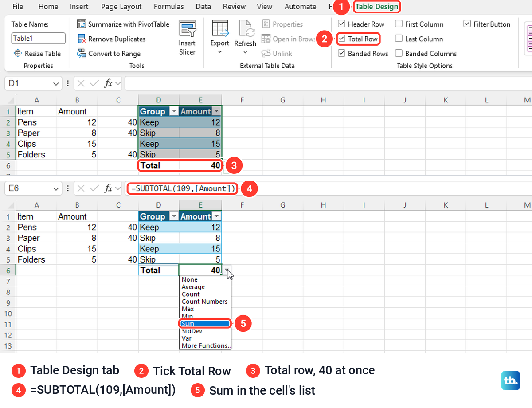532x408 pixels.
Task: Click the fx Insert Function icon beside E6 name box
Action: pyautogui.click(x=108, y=188)
